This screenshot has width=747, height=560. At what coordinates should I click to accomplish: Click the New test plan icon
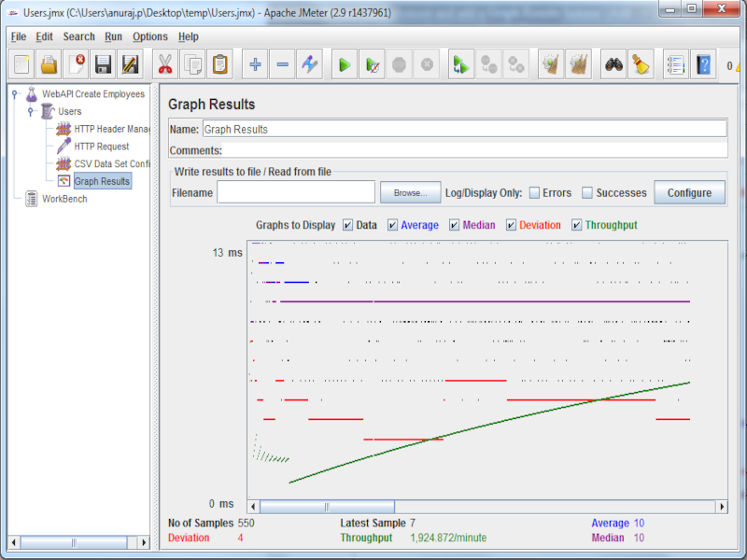21,63
